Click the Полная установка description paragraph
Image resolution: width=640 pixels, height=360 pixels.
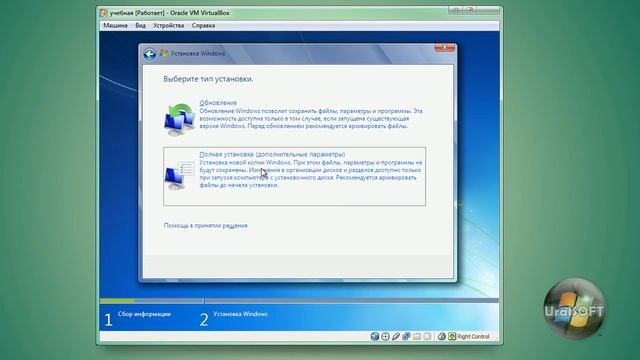(311, 173)
